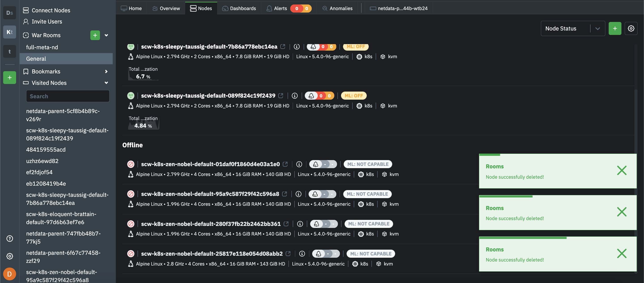Open external link for scw-k8s-sleepy-taussig-default-089f824c19f2439
Viewport: 644px width, 283px height.
tap(281, 96)
